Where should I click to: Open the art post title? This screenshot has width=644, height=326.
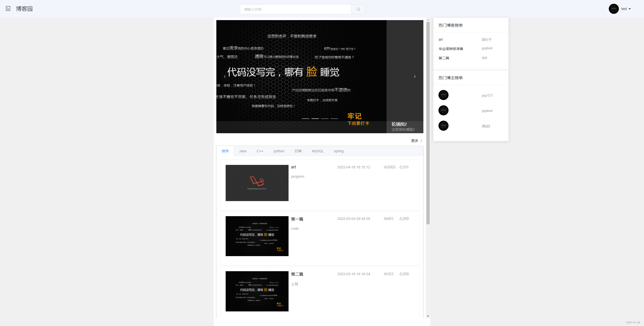[x=293, y=167]
